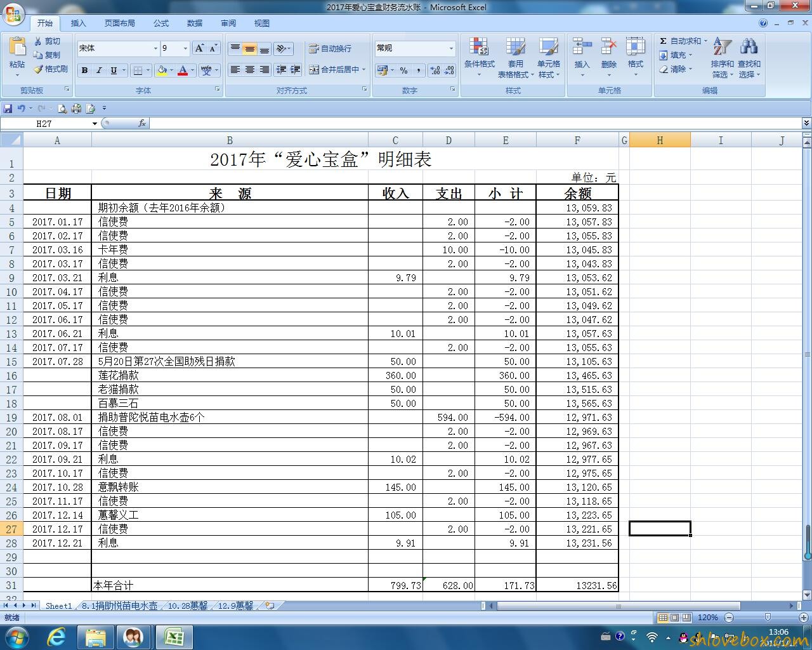Screen dimensions: 812x650
Task: Decrease font size with the small A icon
Action: tap(213, 48)
